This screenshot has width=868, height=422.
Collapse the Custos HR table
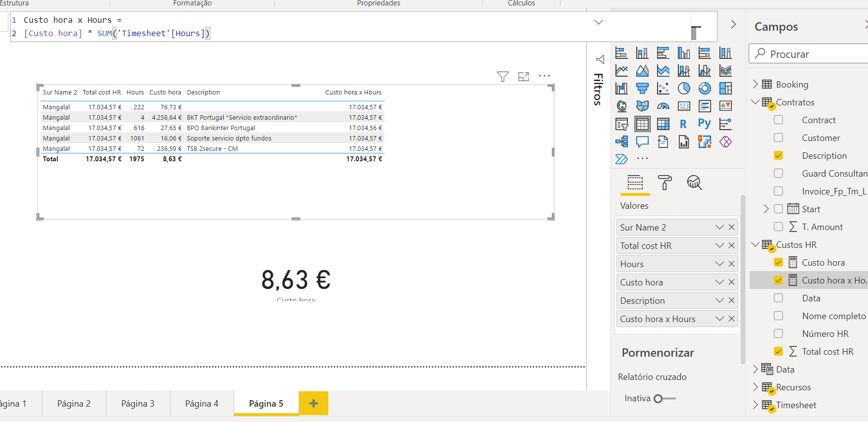[755, 245]
